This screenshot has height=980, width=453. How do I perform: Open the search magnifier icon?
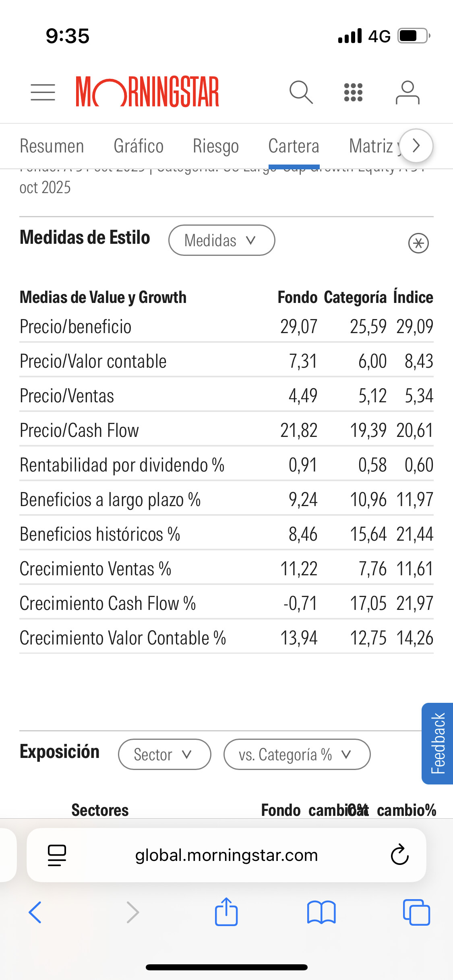tap(301, 92)
